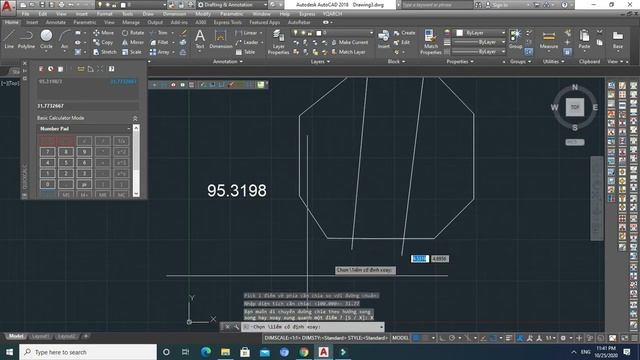Open the Draw menu
The width and height of the screenshot is (640, 360).
(148, 14)
